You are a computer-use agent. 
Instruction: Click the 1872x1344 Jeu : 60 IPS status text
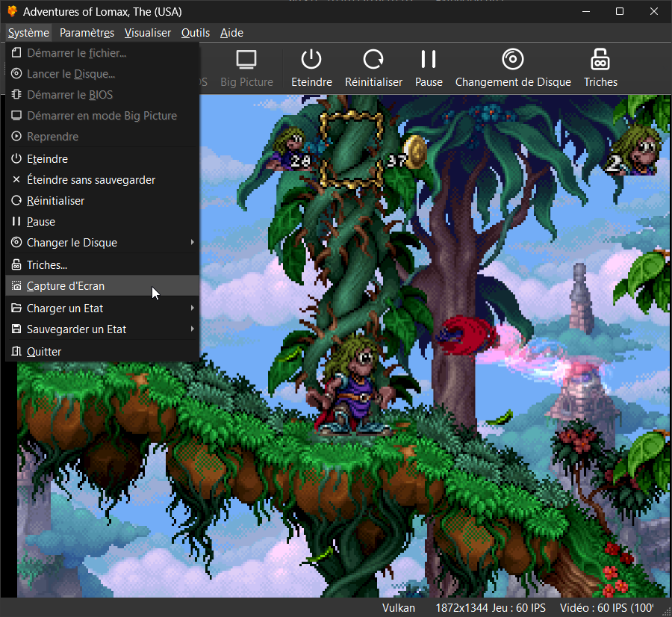[491, 608]
